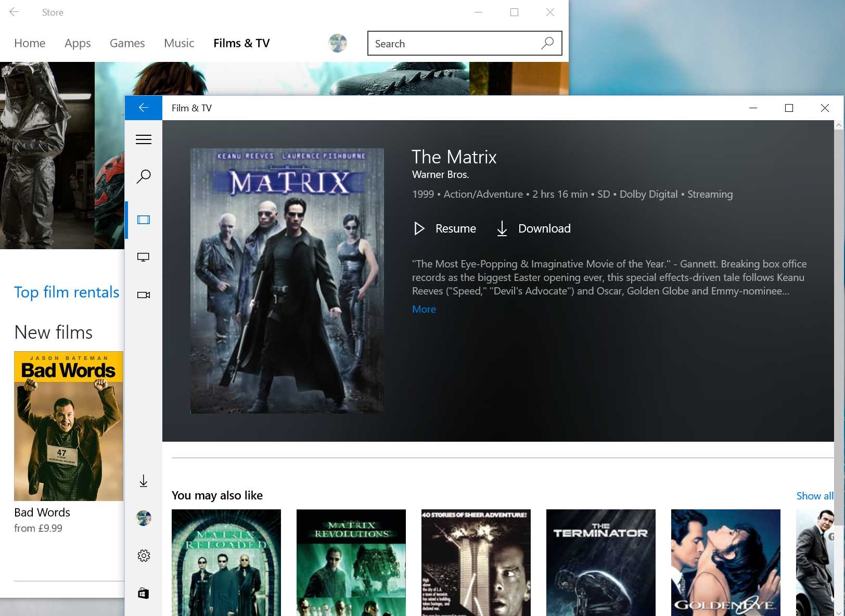Click the account avatar in Film & TV sidebar
Screen dimensions: 845x616
pos(144,518)
